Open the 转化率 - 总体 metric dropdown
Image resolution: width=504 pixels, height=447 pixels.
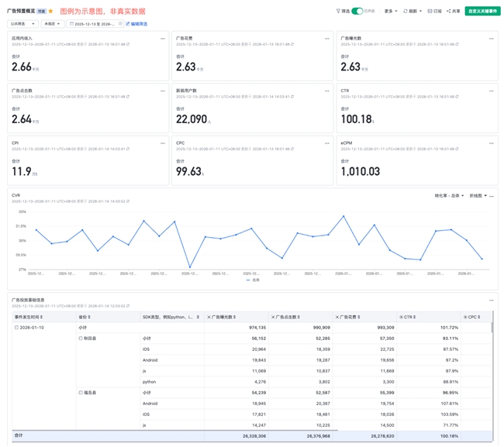pyautogui.click(x=449, y=196)
